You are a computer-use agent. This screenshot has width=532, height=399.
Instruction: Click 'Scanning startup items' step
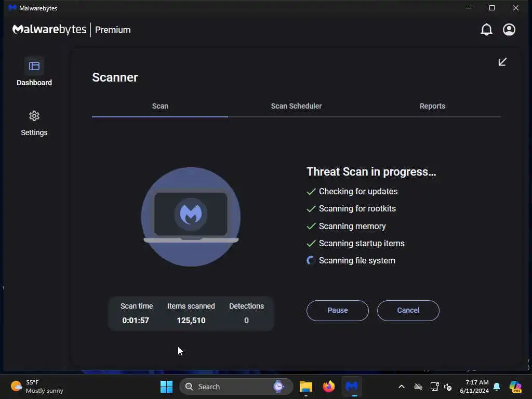tap(362, 244)
